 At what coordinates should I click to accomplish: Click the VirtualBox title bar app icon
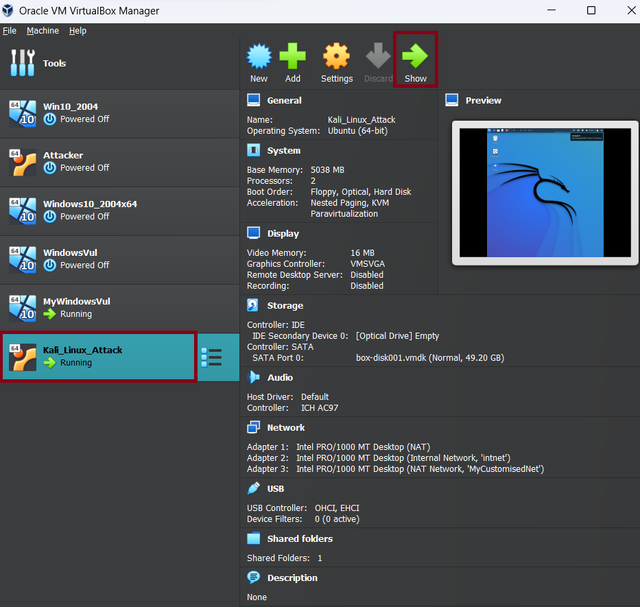[8, 11]
